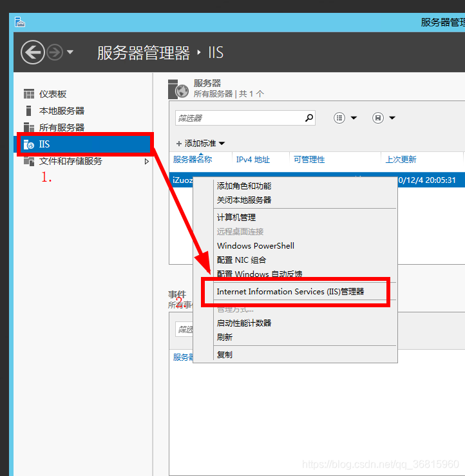Image resolution: width=465 pixels, height=476 pixels.
Task: Open Internet Information Services (IIS)管理器 entry
Action: [x=290, y=291]
